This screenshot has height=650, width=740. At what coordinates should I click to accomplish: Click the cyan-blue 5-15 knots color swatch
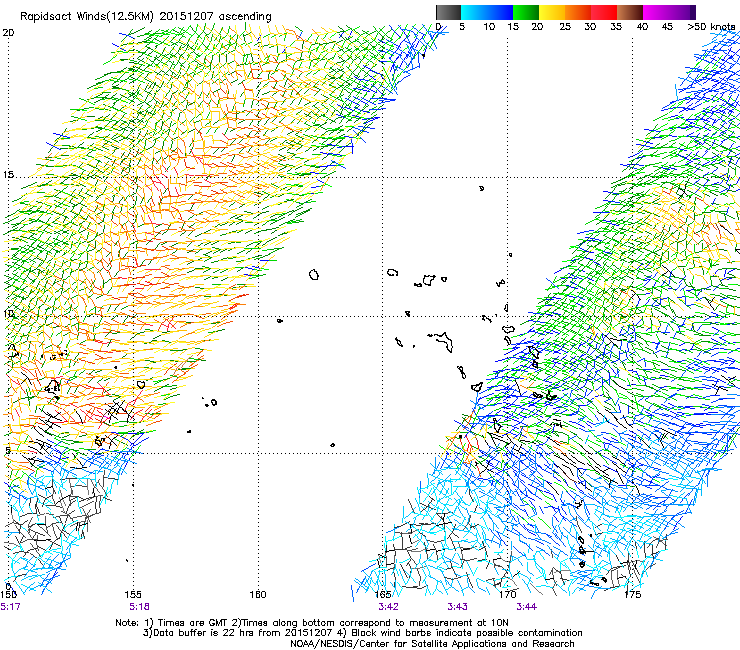487,12
